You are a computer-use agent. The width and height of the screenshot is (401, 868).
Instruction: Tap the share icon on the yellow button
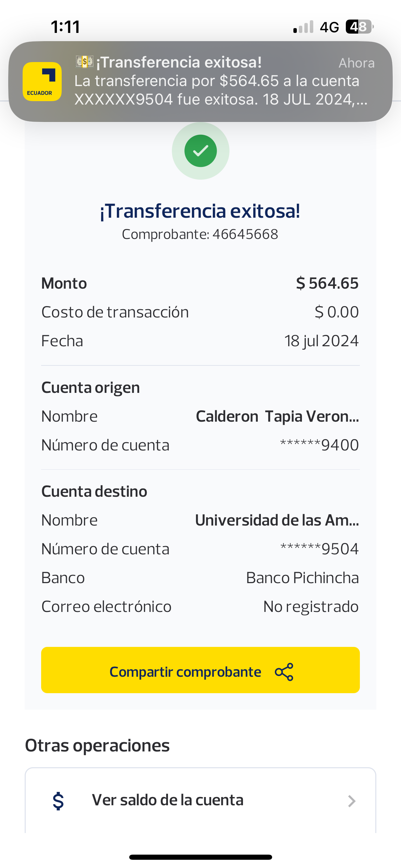pos(284,672)
